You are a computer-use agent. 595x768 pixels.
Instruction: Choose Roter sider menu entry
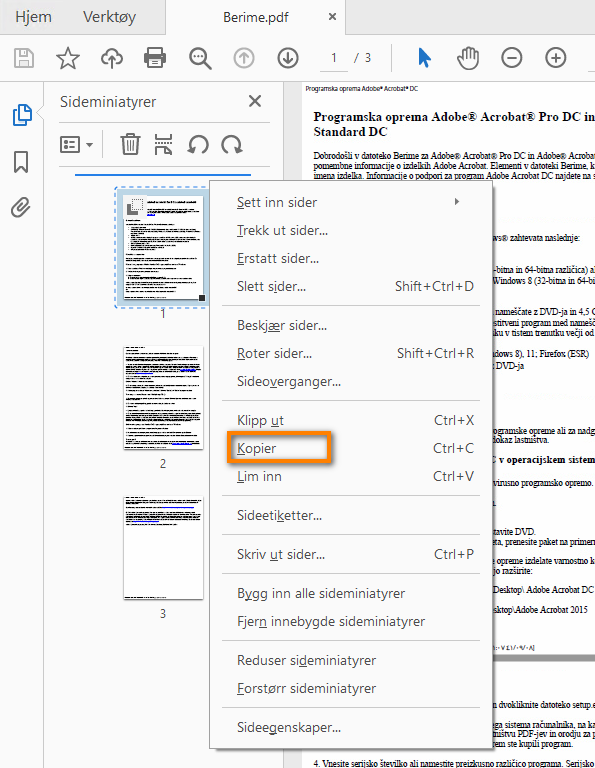[x=351, y=353]
